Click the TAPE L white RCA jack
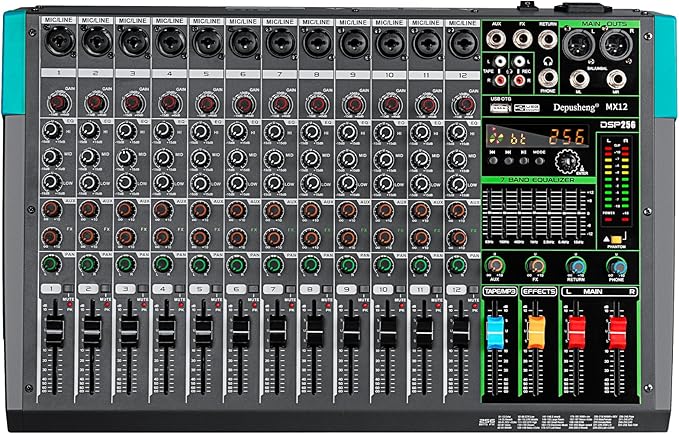Screen dimensions: 679x434 (500, 62)
